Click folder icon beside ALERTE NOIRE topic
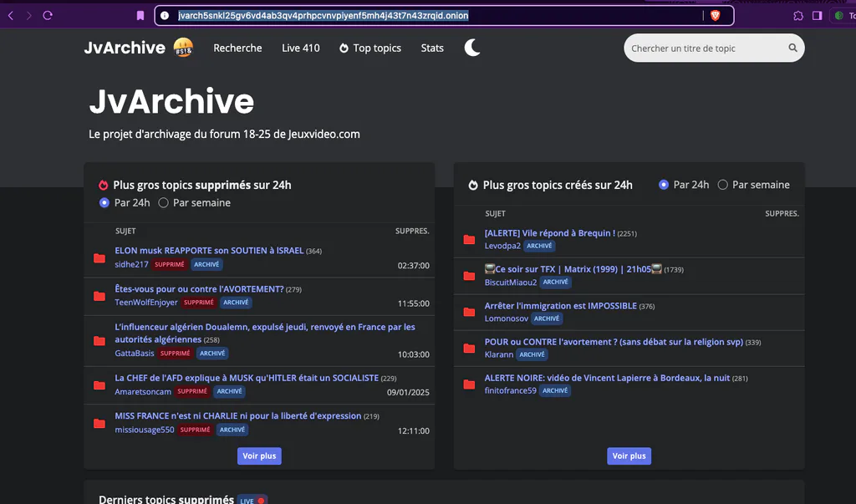This screenshot has width=856, height=504. point(469,384)
